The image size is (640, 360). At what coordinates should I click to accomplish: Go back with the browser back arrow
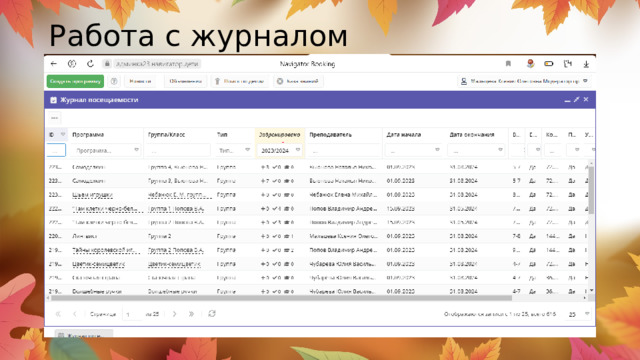(x=53, y=64)
